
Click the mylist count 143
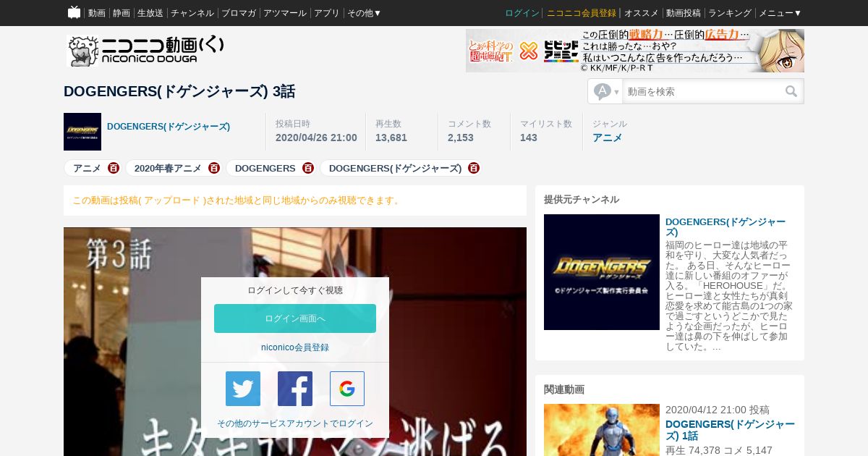point(529,138)
